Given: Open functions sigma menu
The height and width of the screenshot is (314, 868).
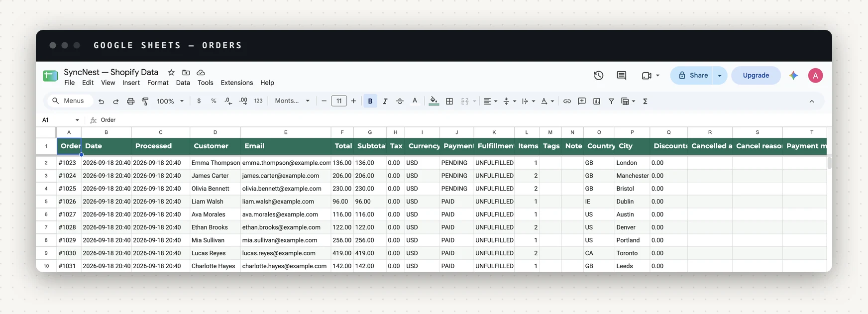Looking at the screenshot, I should pyautogui.click(x=645, y=101).
